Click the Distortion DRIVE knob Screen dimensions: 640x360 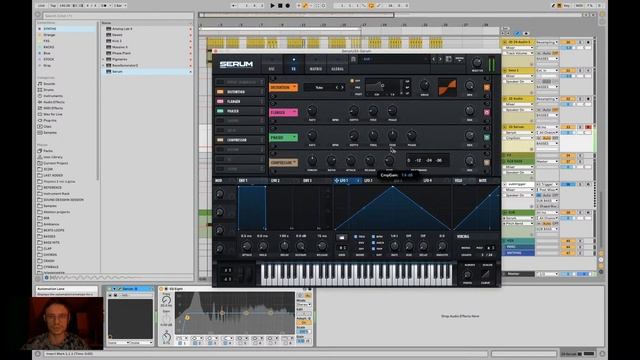tap(424, 85)
